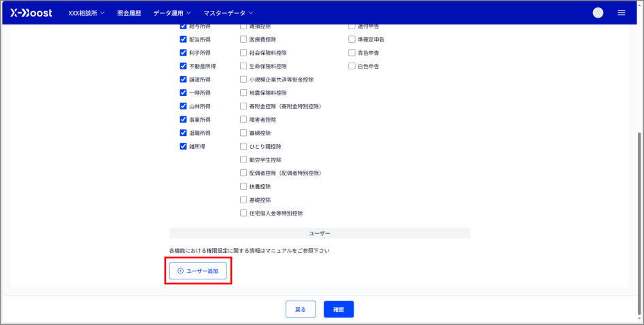Check the 障害者控除 checkbox
The width and height of the screenshot is (644, 325).
coord(243,120)
